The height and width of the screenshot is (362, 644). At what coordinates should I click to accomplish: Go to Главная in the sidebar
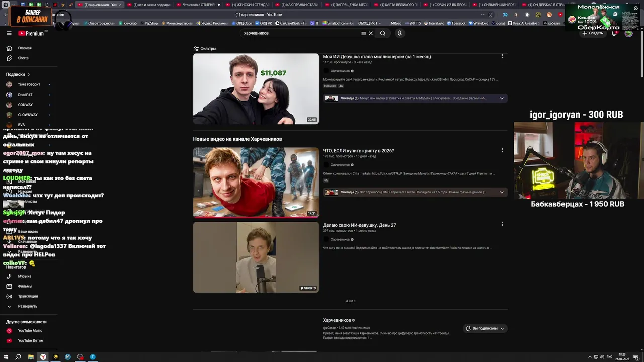[25, 48]
